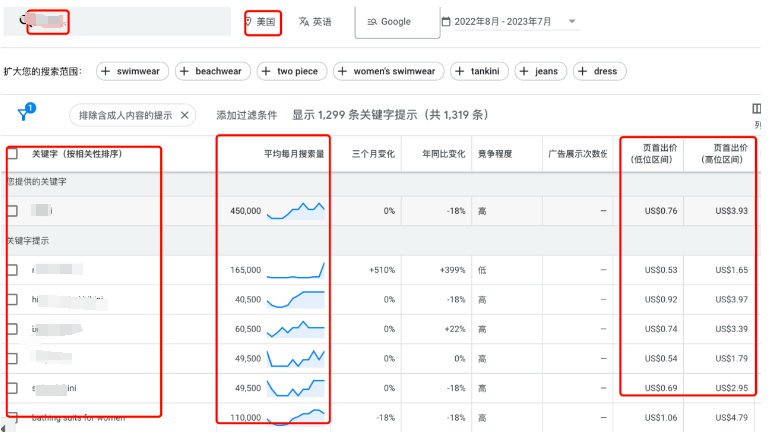Screen dimensions: 771x448
Task: Click the location pin icon for 美国
Action: 249,21
